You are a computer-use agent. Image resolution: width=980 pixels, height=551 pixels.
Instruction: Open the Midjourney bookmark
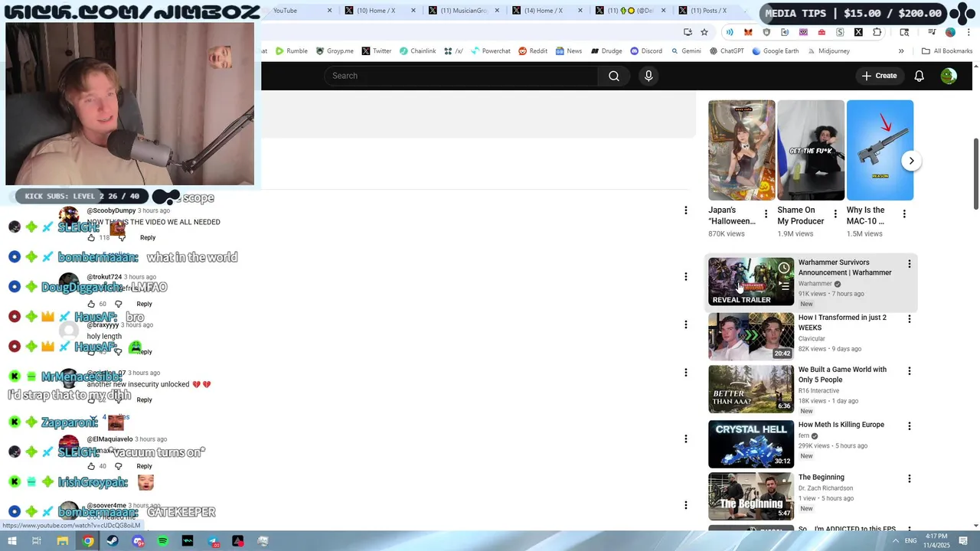(x=828, y=51)
